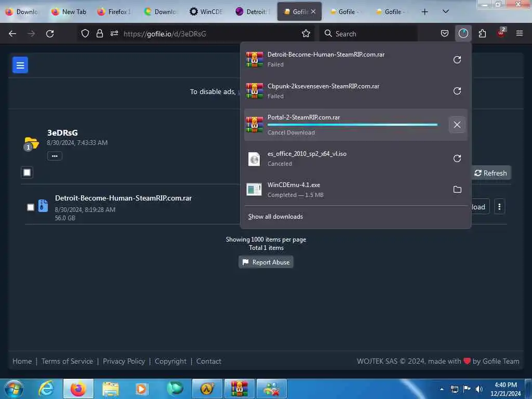
Task: Switch to Detroit tab
Action: pyautogui.click(x=252, y=11)
